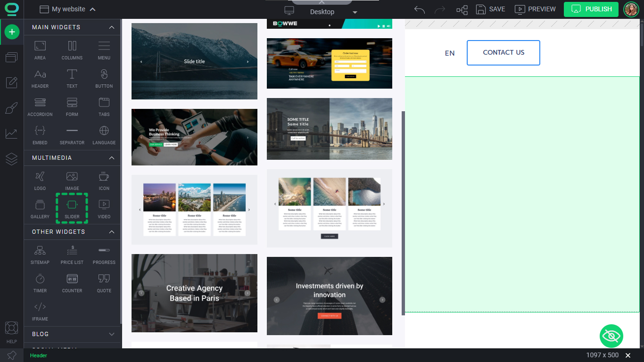Pick the Button widget

pyautogui.click(x=104, y=79)
